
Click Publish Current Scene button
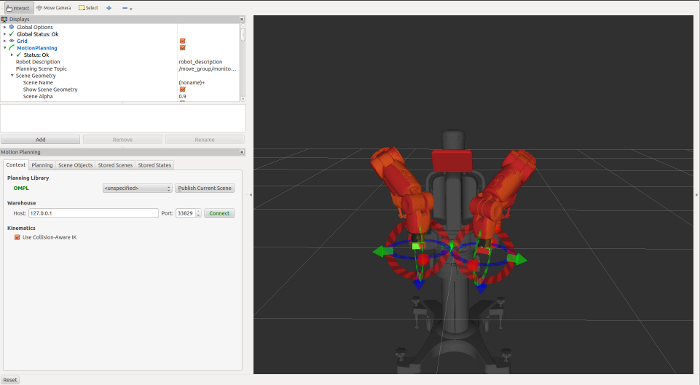point(204,188)
